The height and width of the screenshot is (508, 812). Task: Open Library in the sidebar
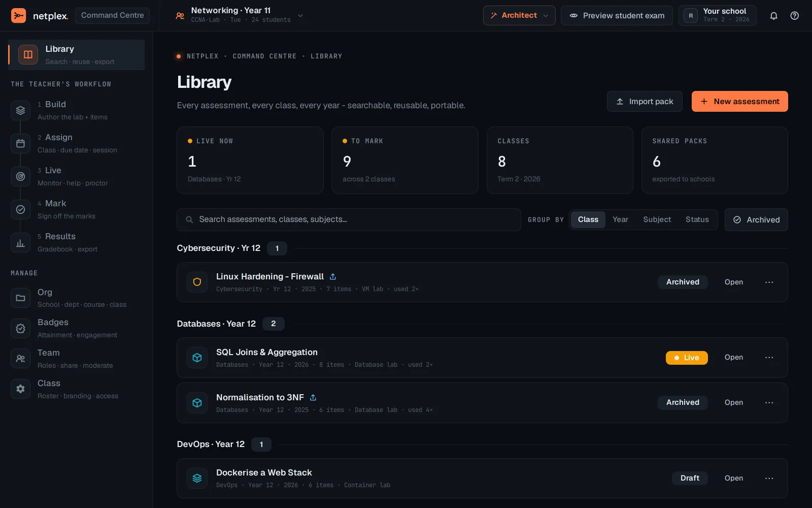77,55
